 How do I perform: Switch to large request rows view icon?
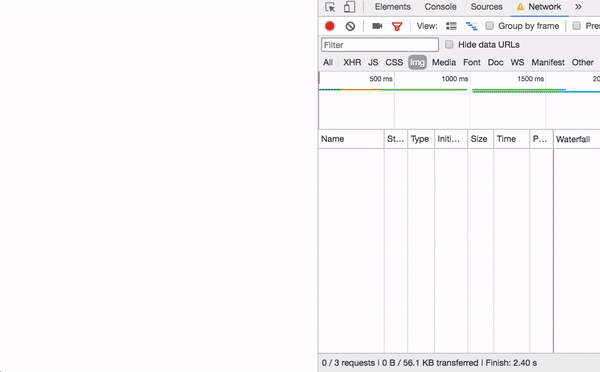click(x=451, y=26)
